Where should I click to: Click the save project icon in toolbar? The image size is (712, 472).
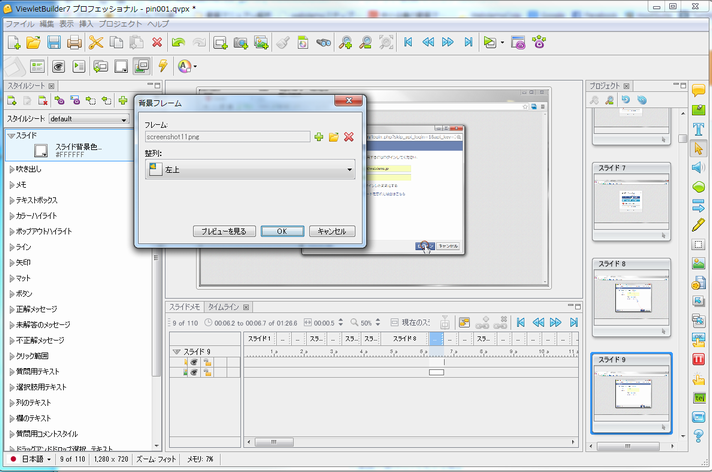click(54, 42)
